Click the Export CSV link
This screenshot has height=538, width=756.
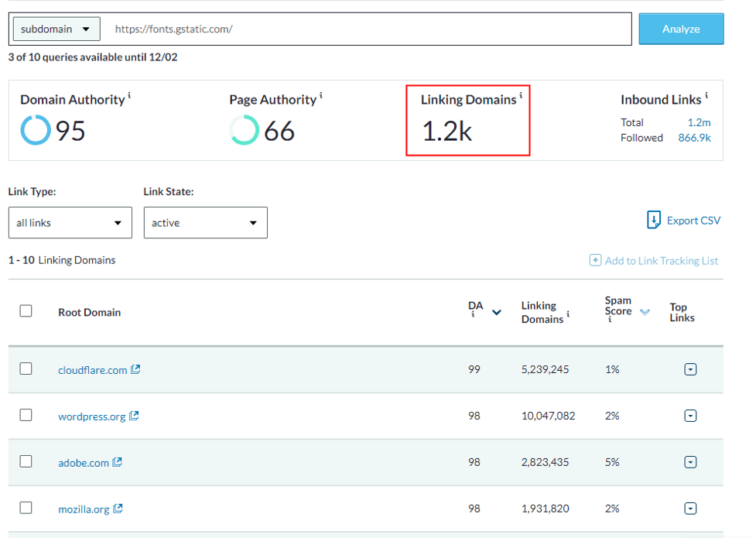point(693,221)
